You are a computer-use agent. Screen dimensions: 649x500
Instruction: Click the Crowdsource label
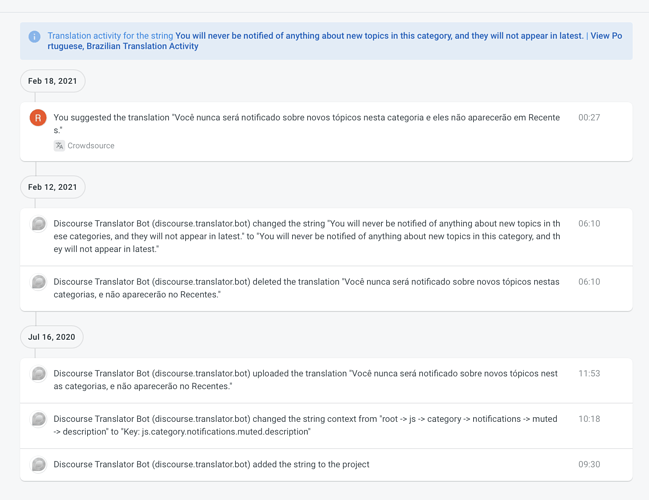(x=91, y=146)
